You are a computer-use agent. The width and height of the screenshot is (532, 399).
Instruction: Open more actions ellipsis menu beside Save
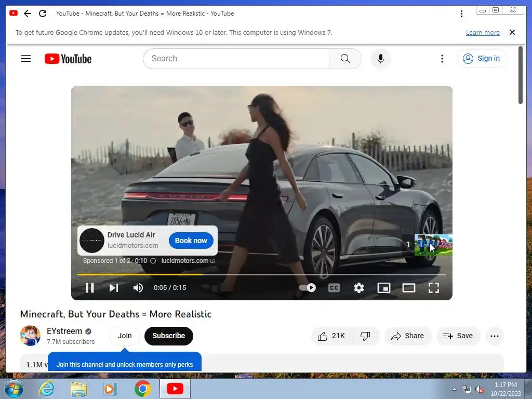click(495, 336)
